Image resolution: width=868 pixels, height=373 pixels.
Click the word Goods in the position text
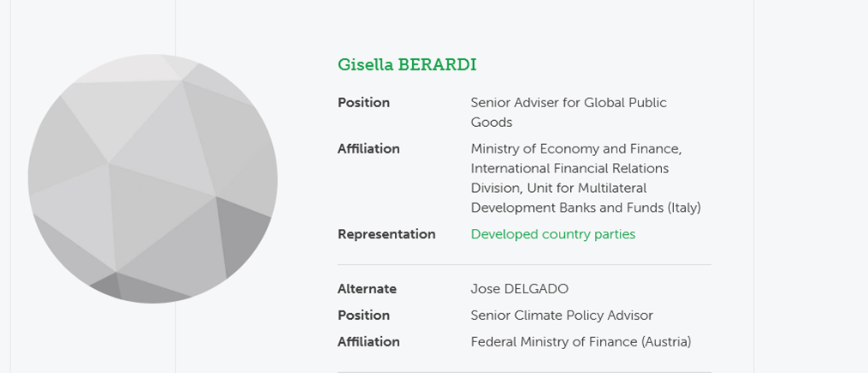pos(492,122)
